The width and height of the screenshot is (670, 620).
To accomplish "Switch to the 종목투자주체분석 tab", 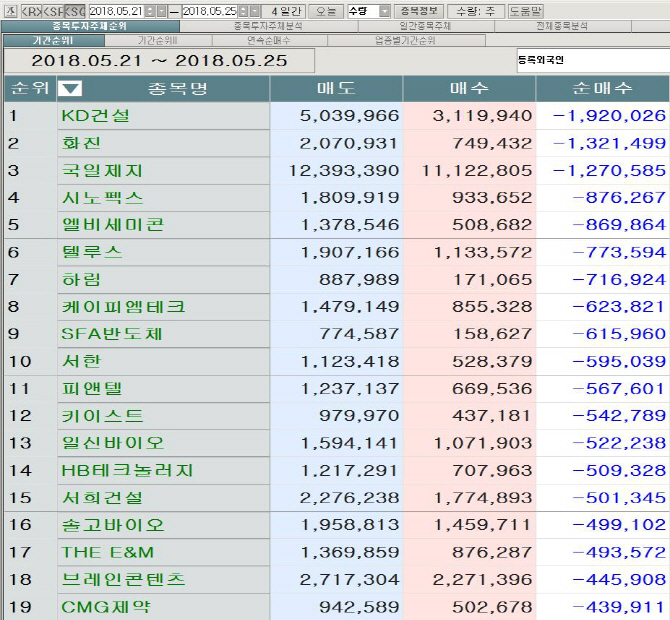I will point(268,26).
